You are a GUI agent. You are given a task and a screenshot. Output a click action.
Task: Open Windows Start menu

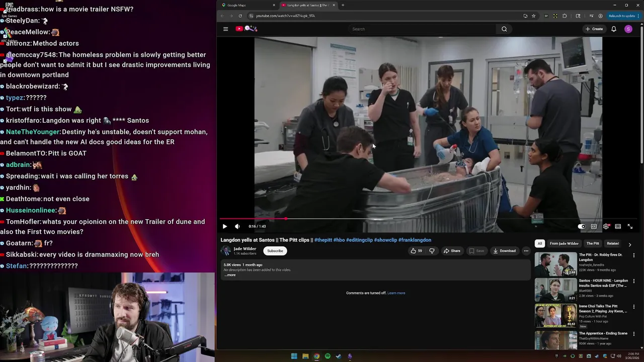coord(294,356)
